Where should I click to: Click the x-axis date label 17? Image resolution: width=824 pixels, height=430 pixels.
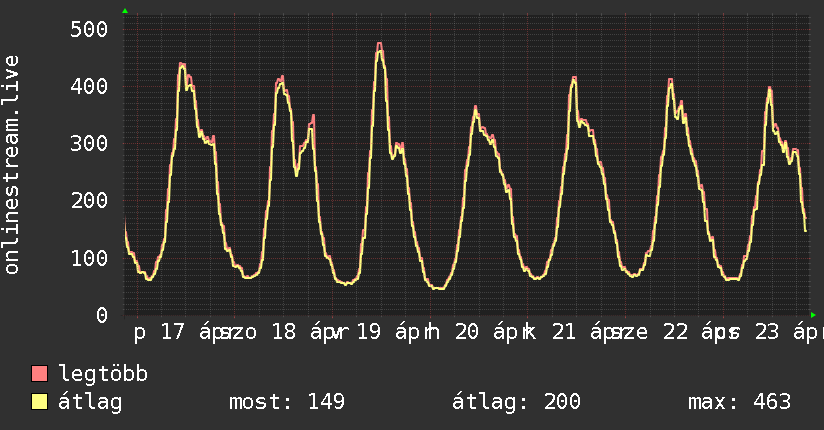173,332
